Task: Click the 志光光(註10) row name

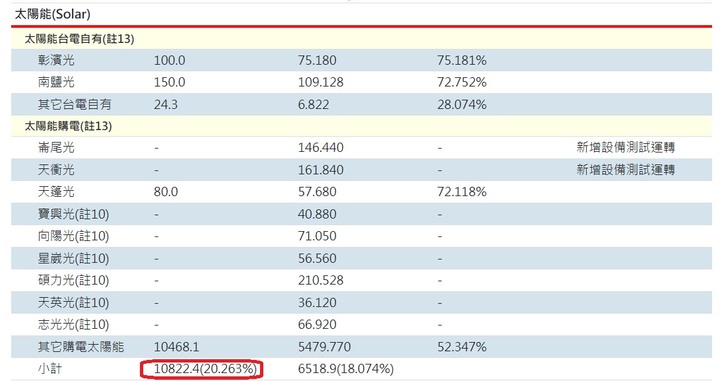Action: [73, 325]
